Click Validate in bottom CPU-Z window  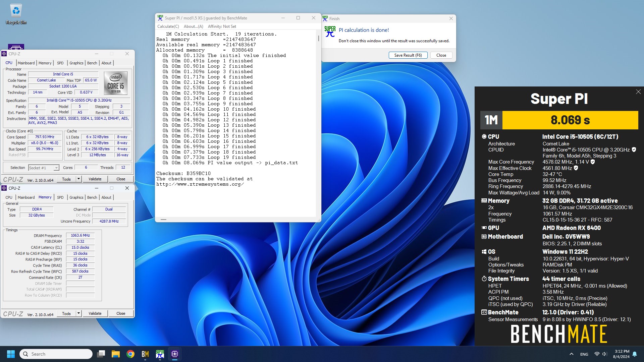[95, 313]
